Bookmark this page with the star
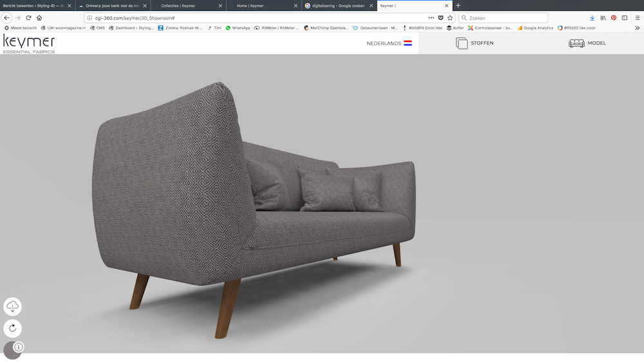The height and width of the screenshot is (363, 644). 450,17
